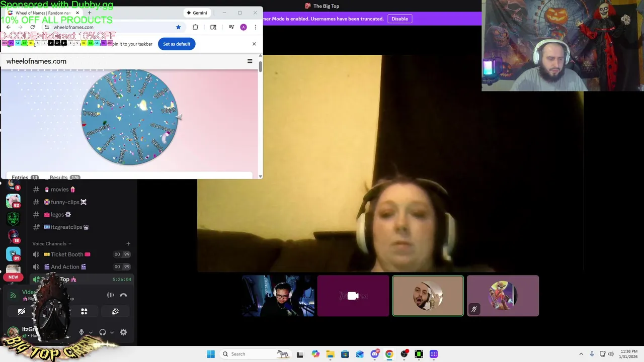Show hidden system tray icons

point(581,354)
